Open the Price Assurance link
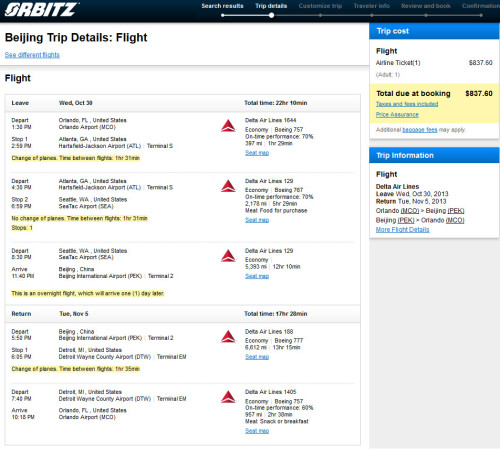 (x=397, y=115)
